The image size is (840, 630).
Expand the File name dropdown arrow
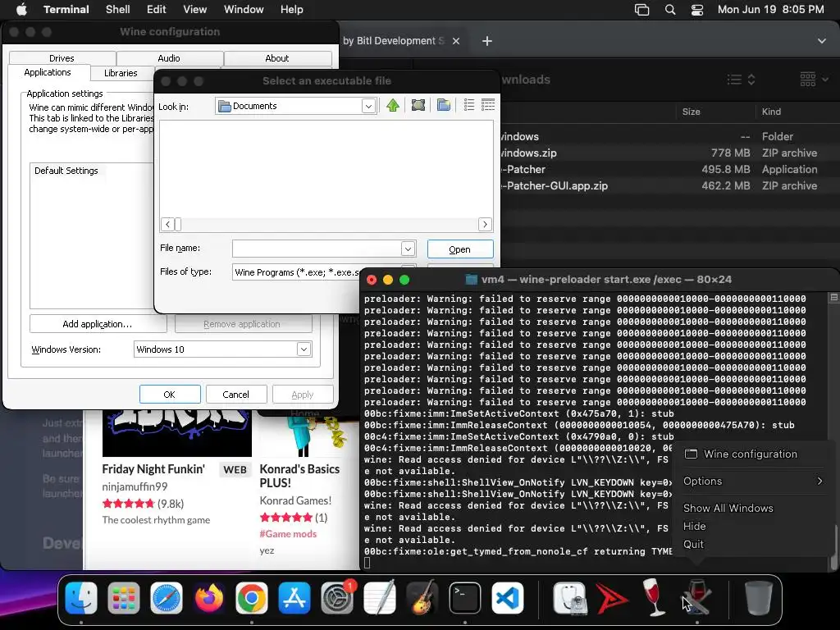coord(408,249)
